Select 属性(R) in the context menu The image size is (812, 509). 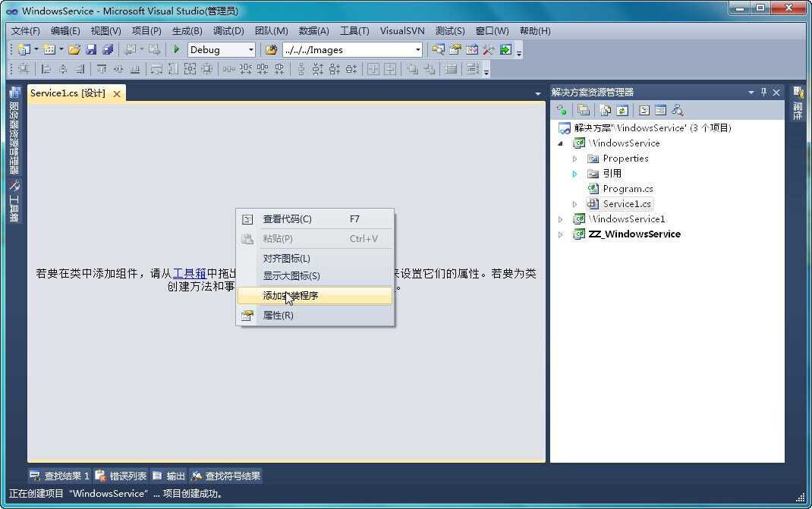pos(315,316)
